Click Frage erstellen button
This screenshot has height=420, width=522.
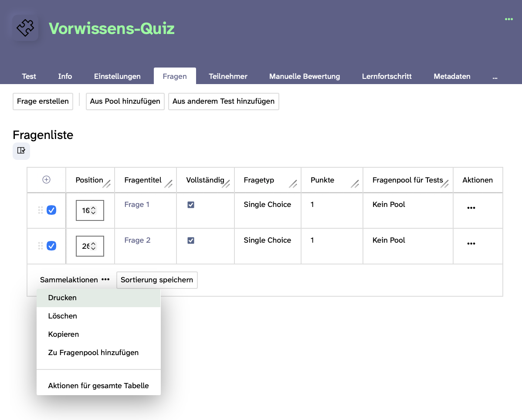[x=43, y=101]
